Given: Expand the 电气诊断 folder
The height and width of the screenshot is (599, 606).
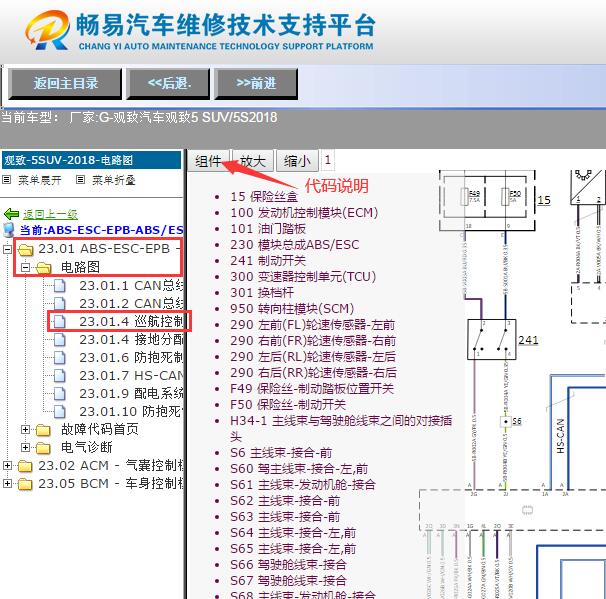Looking at the screenshot, I should point(26,448).
